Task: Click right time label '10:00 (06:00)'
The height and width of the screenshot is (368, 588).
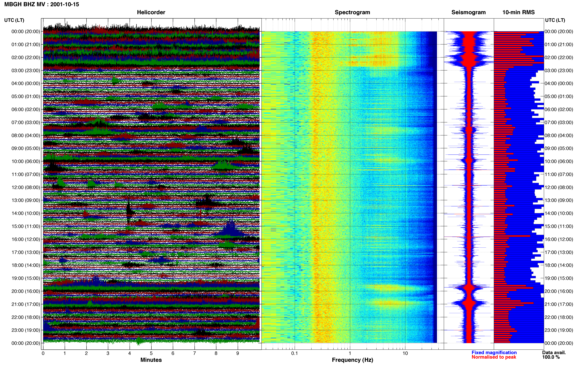Action: 559,161
